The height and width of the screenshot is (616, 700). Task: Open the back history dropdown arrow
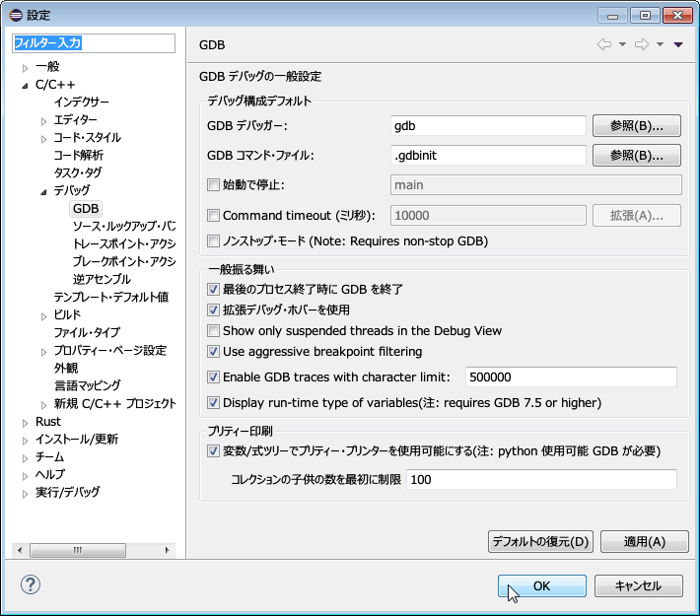pos(622,44)
